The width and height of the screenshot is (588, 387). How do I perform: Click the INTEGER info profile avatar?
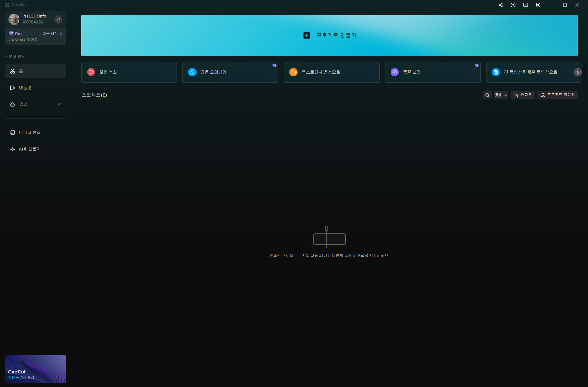[14, 19]
